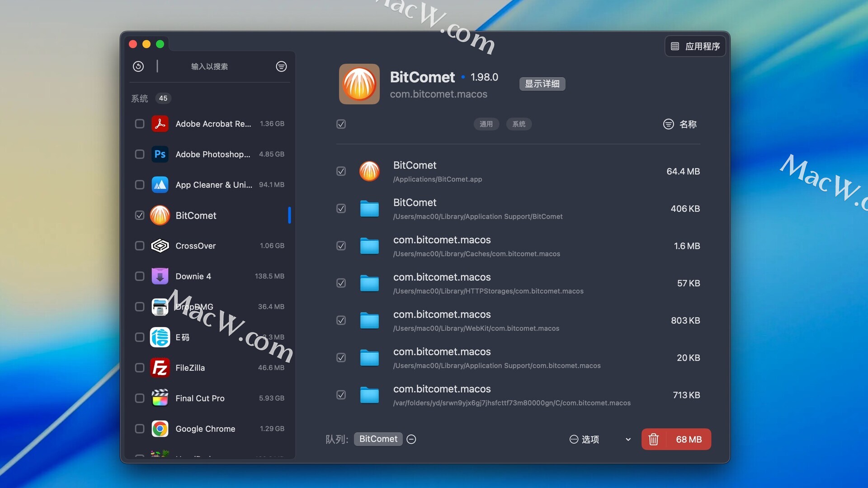Uncheck the BitComet checkbox in sidebar
Viewport: 868px width, 488px height.
click(x=140, y=215)
